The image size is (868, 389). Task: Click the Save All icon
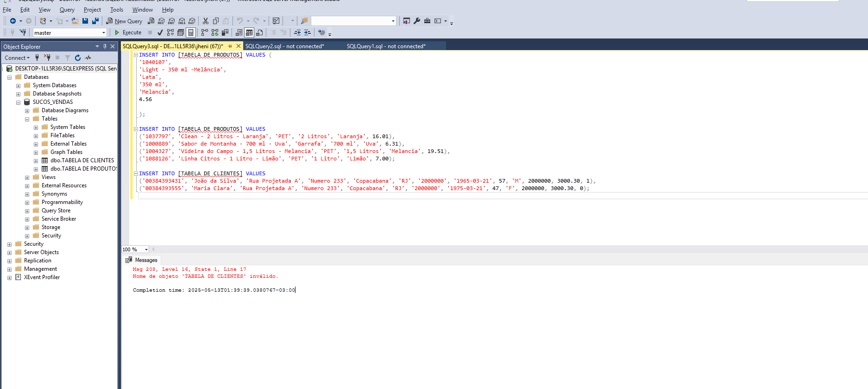click(95, 21)
